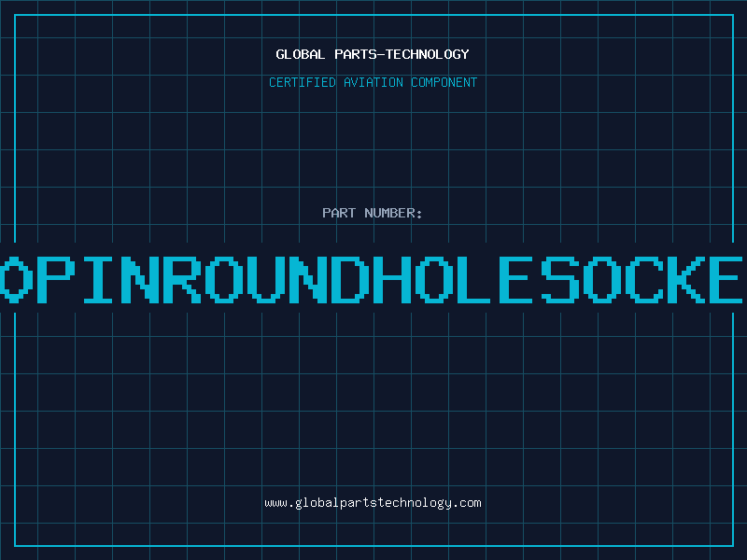Click the letter U in the part number

point(262,278)
